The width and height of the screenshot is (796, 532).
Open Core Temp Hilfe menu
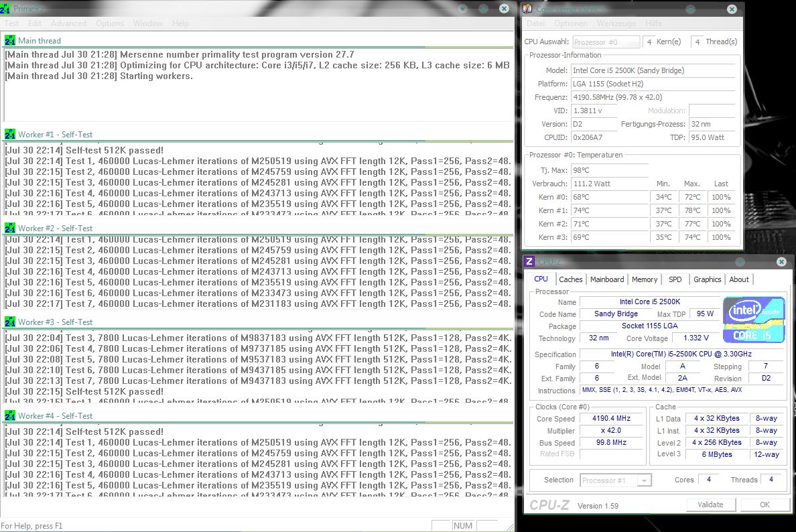653,23
